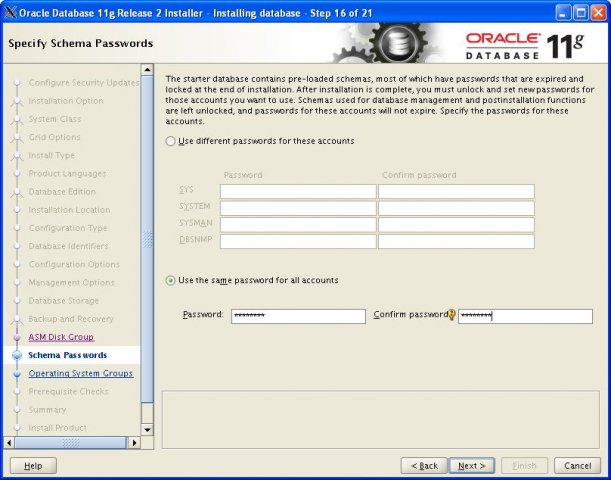Screen dimensions: 611x480
Task: Click the SYSTEM confirm password field
Action: click(x=456, y=208)
